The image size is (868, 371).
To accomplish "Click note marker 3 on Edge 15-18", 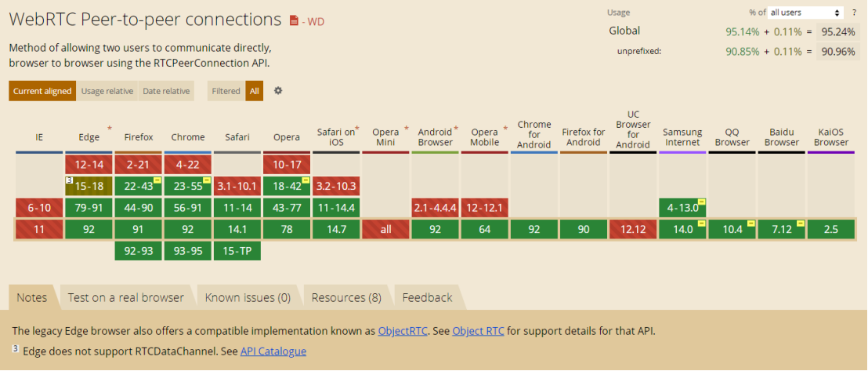I will 69,180.
